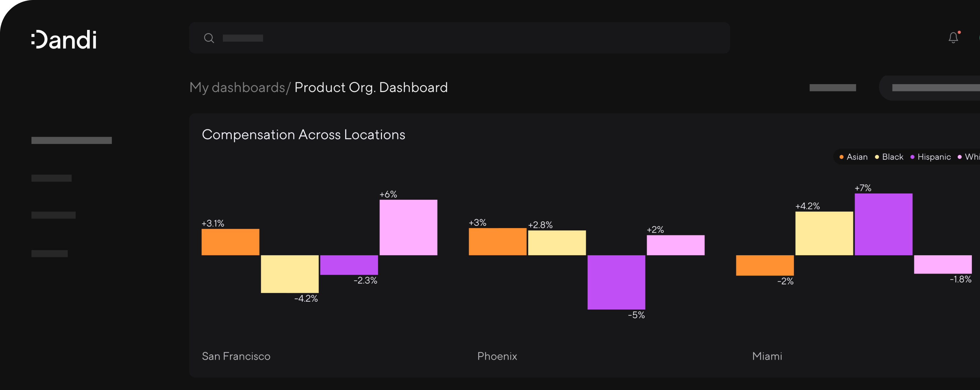Screen dimensions: 980x390
Task: Open the notifications bell
Action: click(953, 38)
